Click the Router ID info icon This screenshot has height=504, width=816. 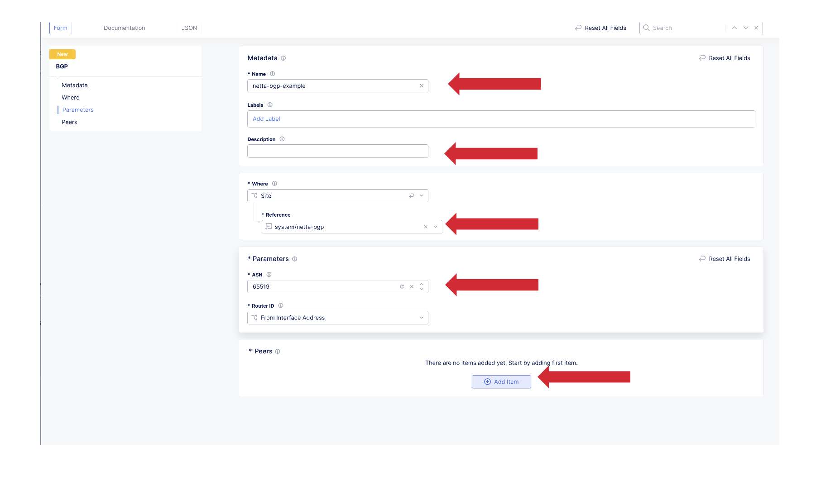pos(281,306)
